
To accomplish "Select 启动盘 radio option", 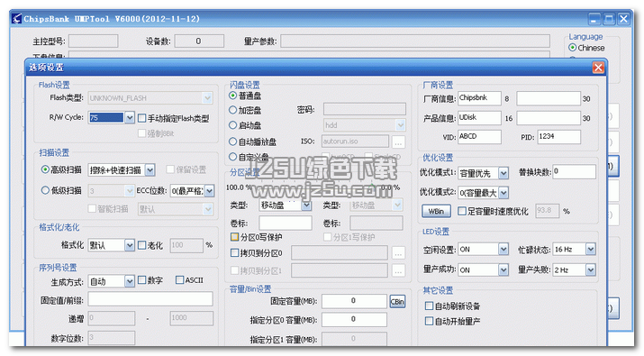I will (x=233, y=125).
